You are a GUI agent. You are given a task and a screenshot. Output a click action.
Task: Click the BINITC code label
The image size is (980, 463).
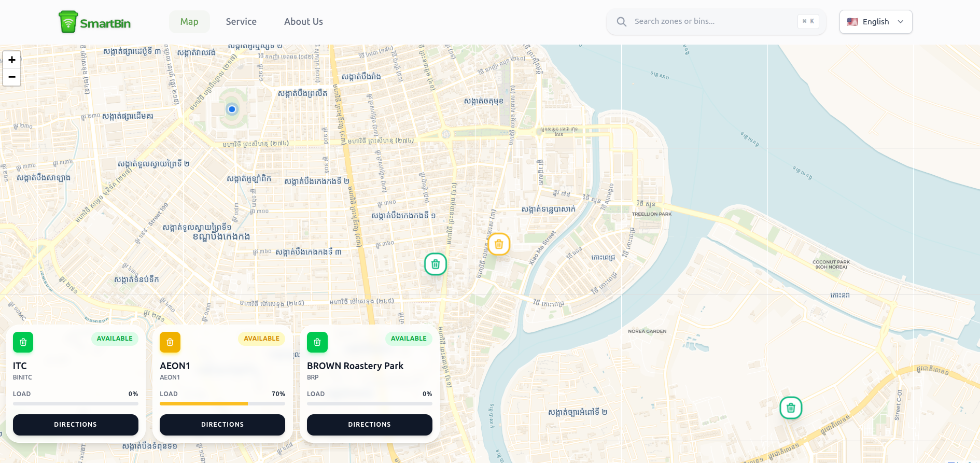click(x=22, y=377)
